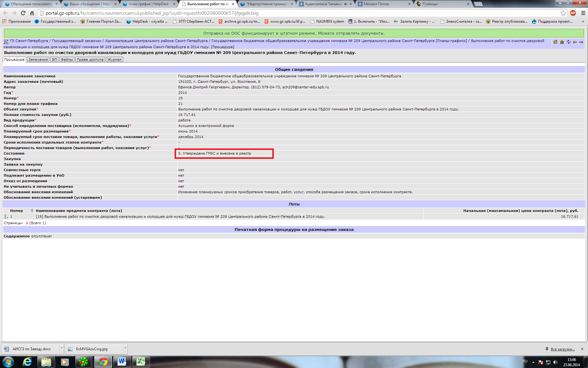Sort lots by Номер column arrow
This screenshot has width=588, height=368.
(x=32, y=211)
